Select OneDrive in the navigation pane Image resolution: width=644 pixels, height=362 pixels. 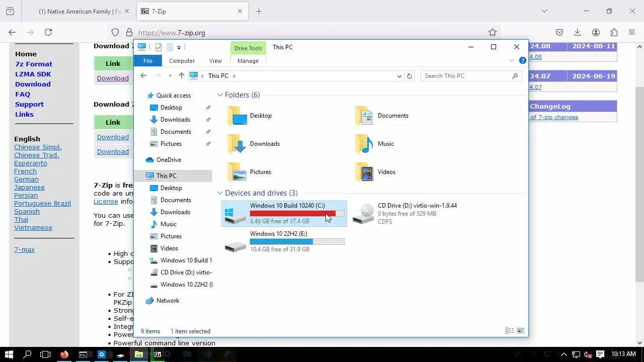pyautogui.click(x=169, y=160)
